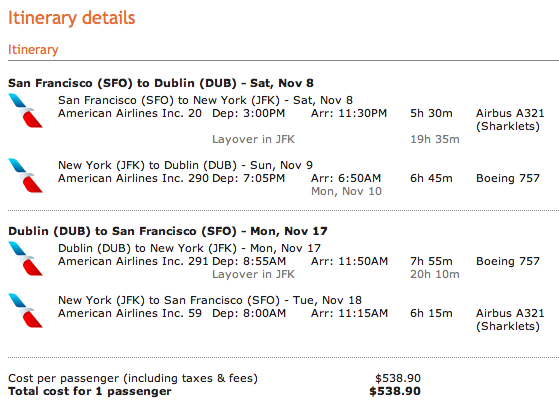Click Dep: 8:55AM time for flight 291
Image resolution: width=559 pixels, height=416 pixels.
pyautogui.click(x=249, y=261)
